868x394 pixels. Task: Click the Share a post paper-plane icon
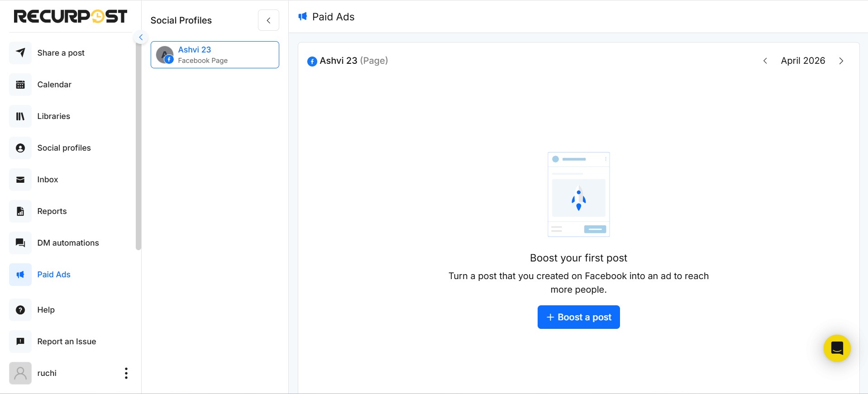pos(20,53)
